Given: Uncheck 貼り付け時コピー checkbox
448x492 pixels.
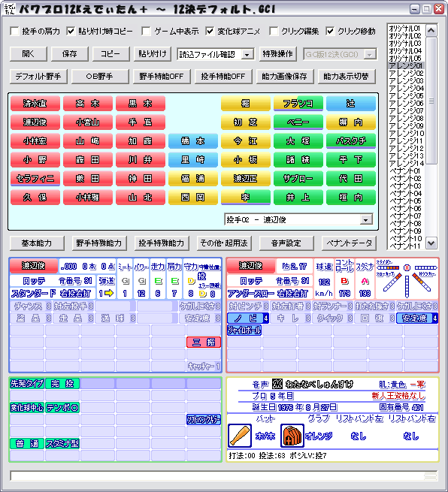Looking at the screenshot, I should click(x=71, y=31).
